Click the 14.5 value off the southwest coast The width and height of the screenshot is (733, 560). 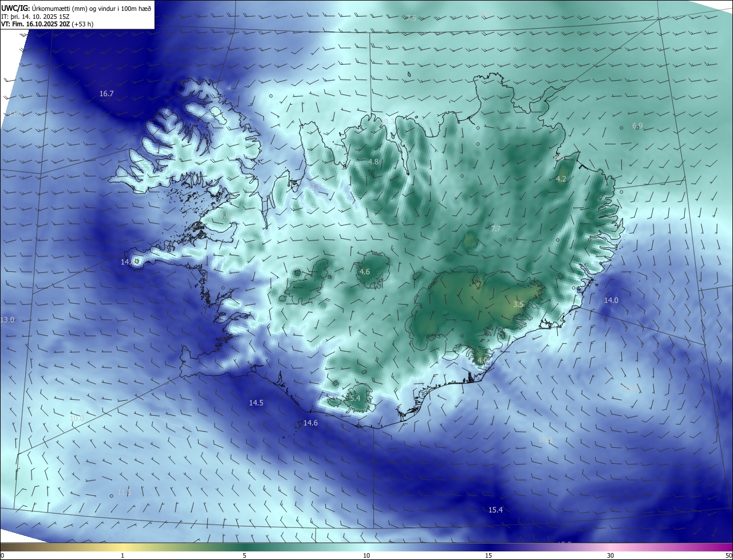click(256, 403)
